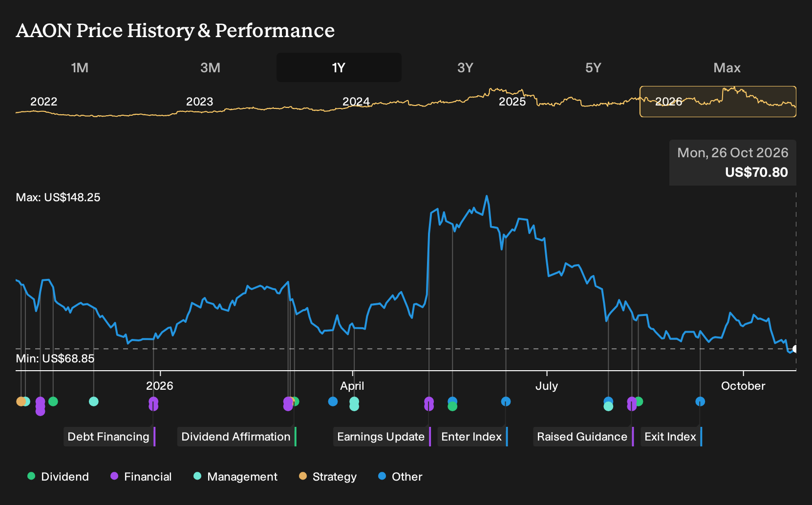This screenshot has height=505, width=812.
Task: Open the Dividend Affirmation event label
Action: pyautogui.click(x=237, y=437)
